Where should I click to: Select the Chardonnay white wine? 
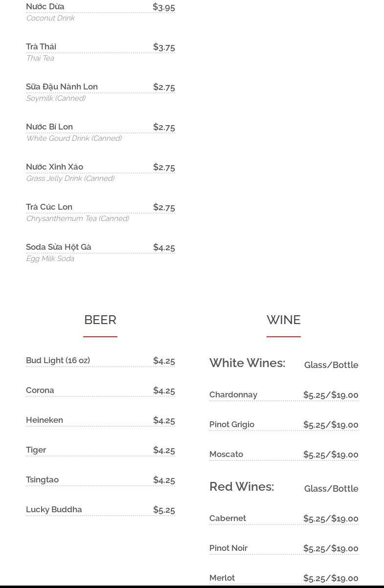click(233, 395)
